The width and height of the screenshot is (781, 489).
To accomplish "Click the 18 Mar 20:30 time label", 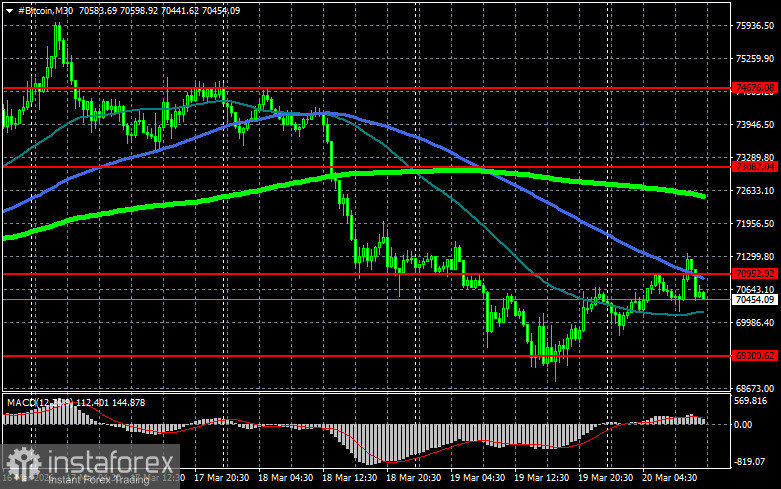I will click(x=413, y=478).
